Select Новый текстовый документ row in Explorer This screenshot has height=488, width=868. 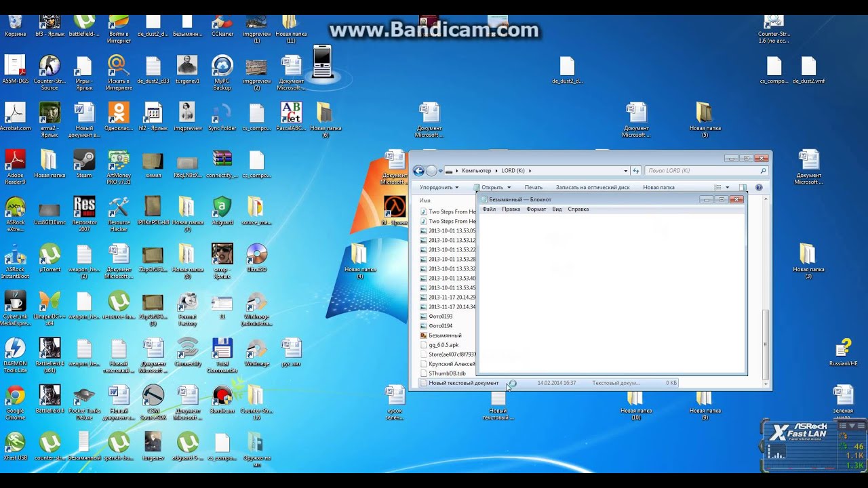548,383
